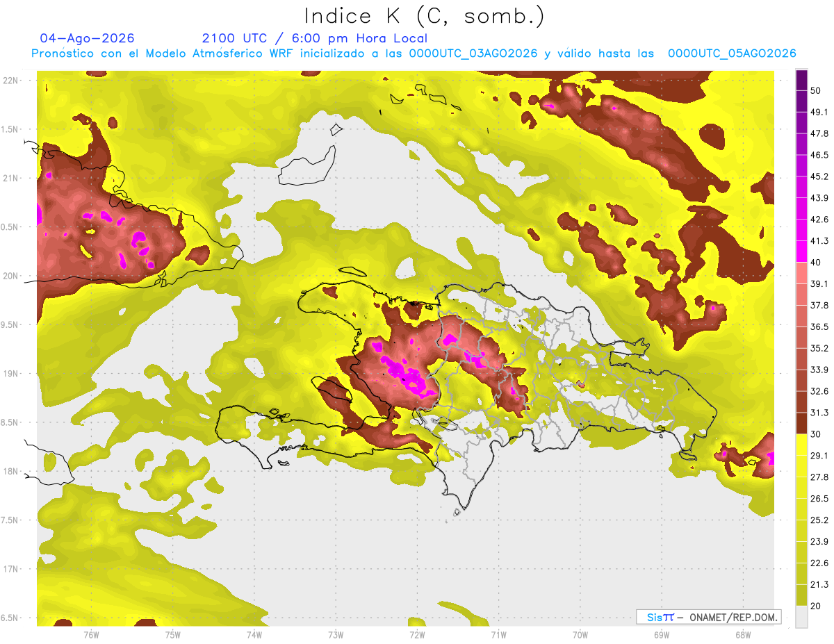Select the colorbar value "49.1"
The height and width of the screenshot is (644, 834).
point(819,112)
